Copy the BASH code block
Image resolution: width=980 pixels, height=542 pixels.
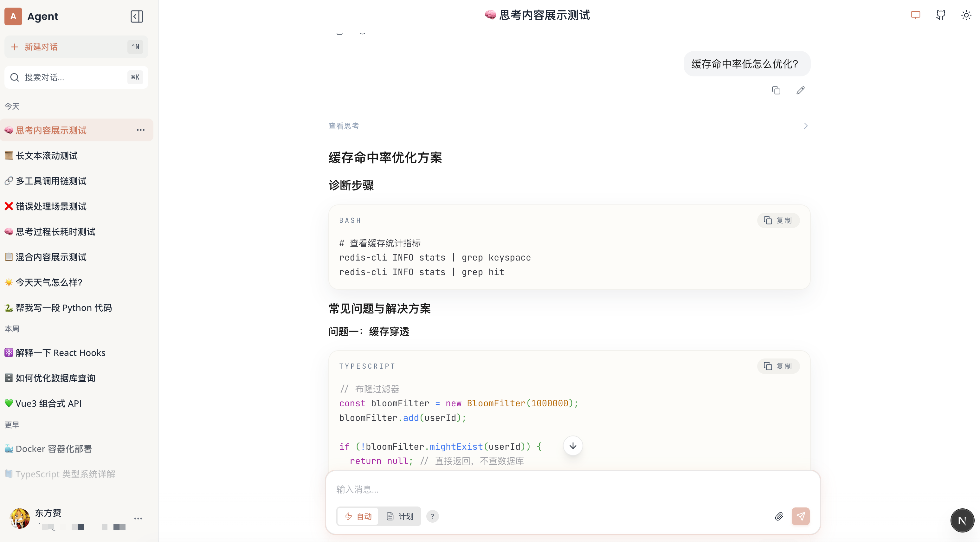tap(778, 221)
